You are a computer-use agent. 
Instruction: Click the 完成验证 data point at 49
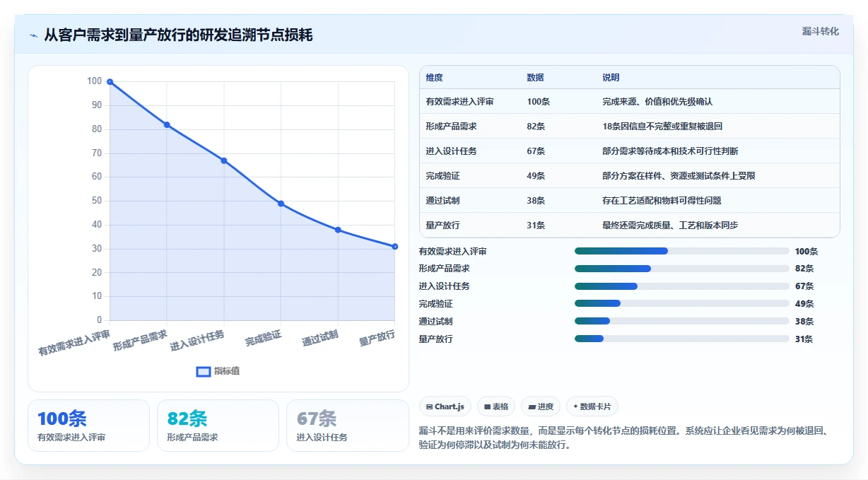pos(281,204)
